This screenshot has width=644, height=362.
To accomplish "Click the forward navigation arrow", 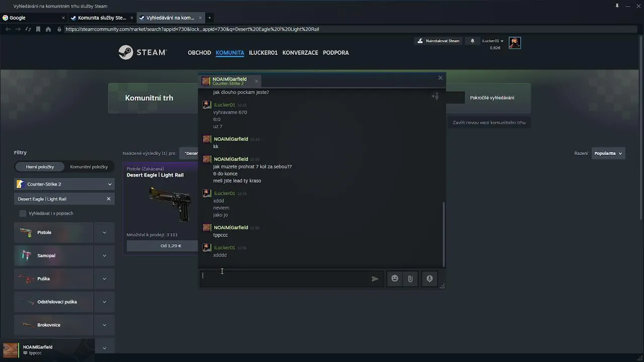I will 18,29.
